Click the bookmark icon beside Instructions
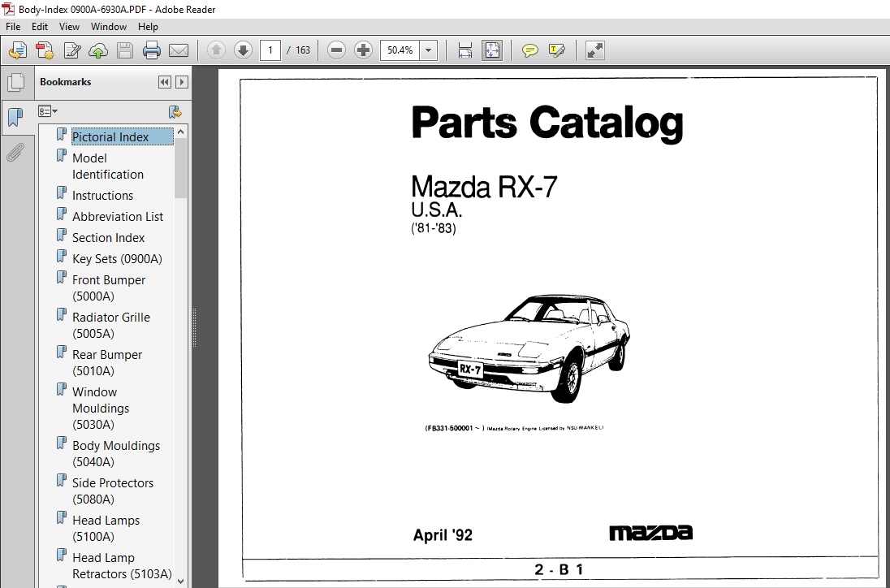Viewport: 890px width, 588px height. [61, 193]
